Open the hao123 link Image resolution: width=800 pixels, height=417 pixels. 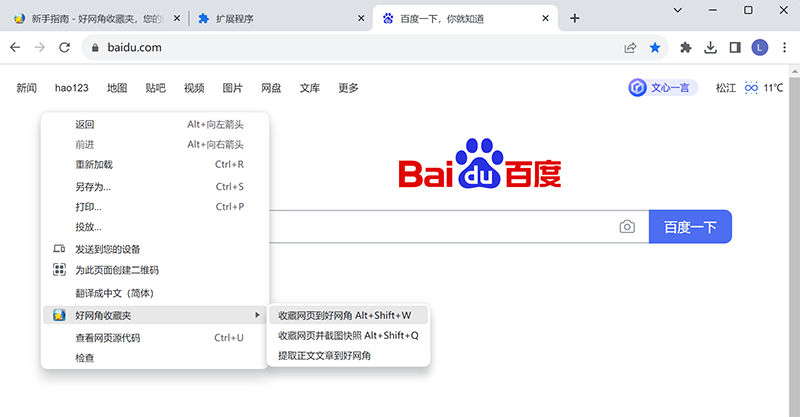[72, 88]
